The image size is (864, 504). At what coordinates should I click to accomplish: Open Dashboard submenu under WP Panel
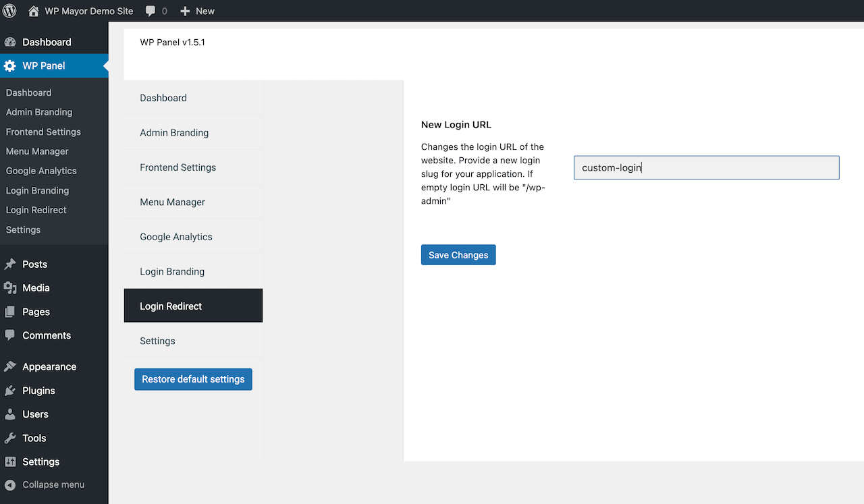(x=28, y=92)
